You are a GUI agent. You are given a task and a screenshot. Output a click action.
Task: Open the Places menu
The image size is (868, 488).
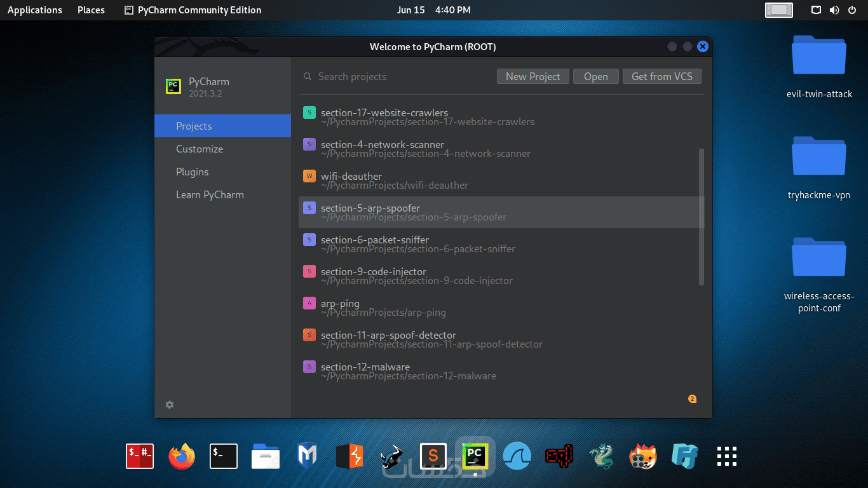[91, 10]
